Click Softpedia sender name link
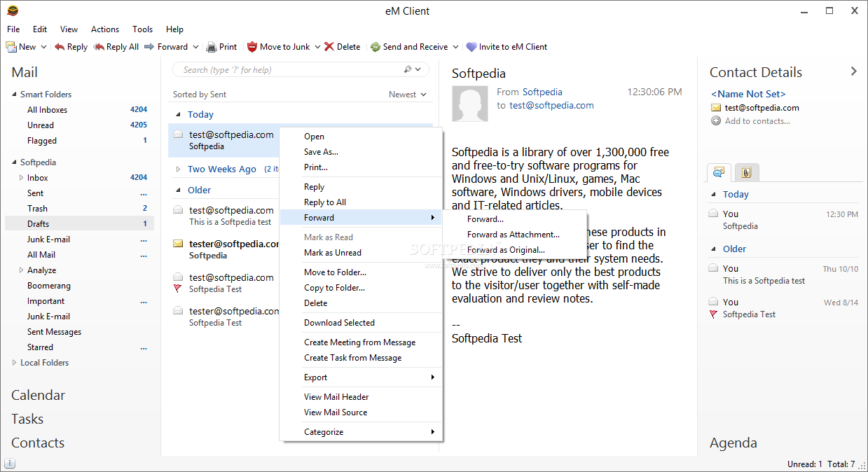Viewport: 868px width, 472px height. point(542,92)
